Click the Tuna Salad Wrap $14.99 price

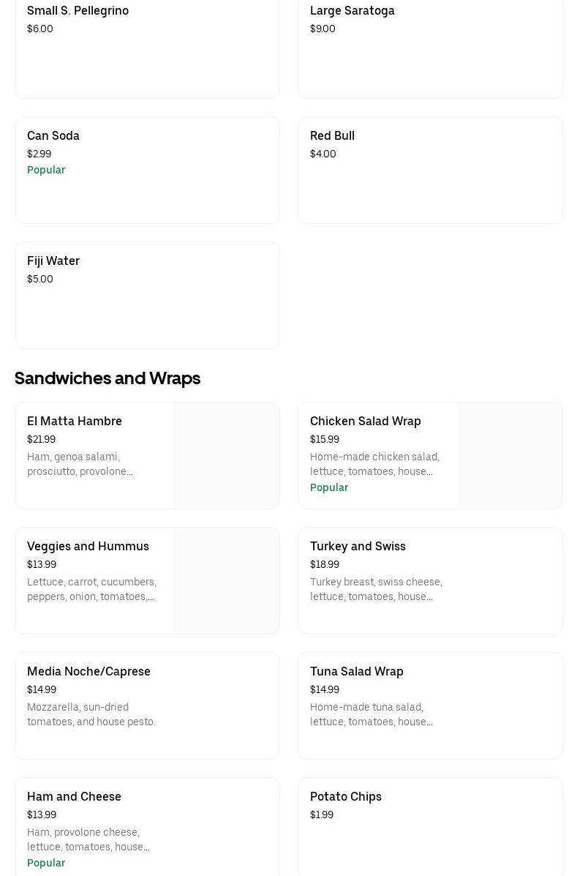(x=324, y=689)
